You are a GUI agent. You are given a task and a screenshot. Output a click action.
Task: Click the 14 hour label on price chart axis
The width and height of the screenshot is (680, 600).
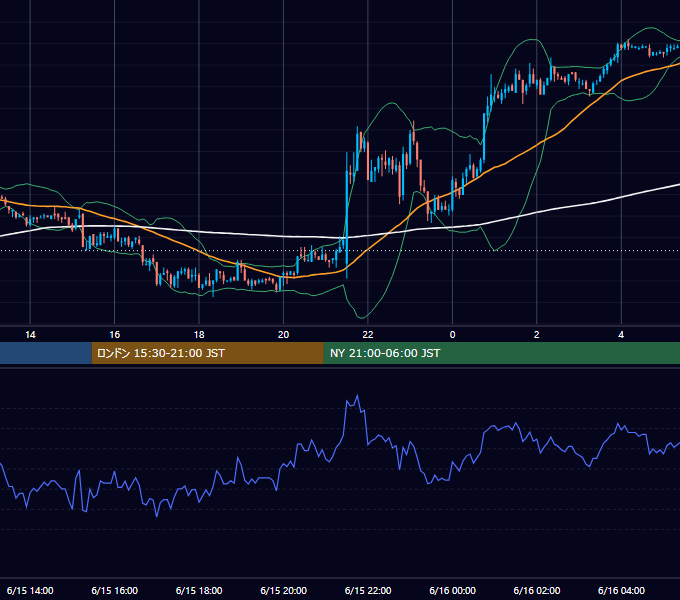tap(30, 335)
